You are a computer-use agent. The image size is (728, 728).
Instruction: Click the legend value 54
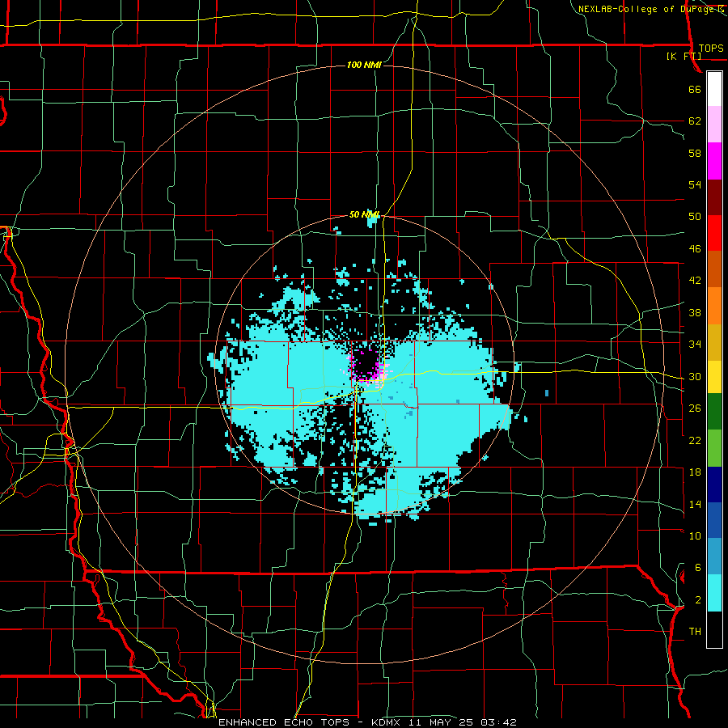(x=695, y=184)
